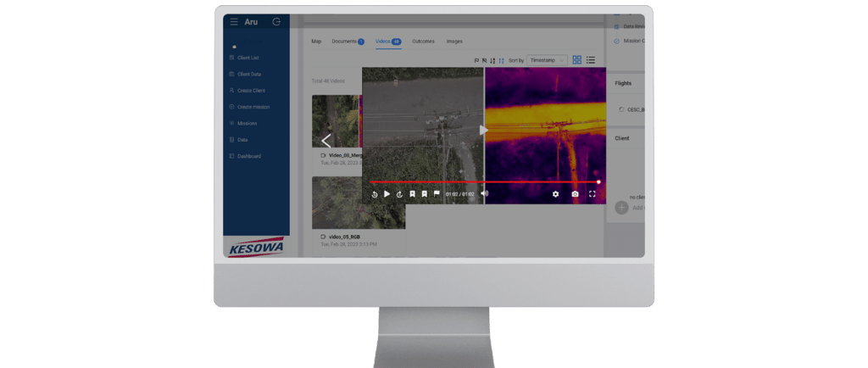
Task: Open video settings gear icon
Action: coord(556,194)
